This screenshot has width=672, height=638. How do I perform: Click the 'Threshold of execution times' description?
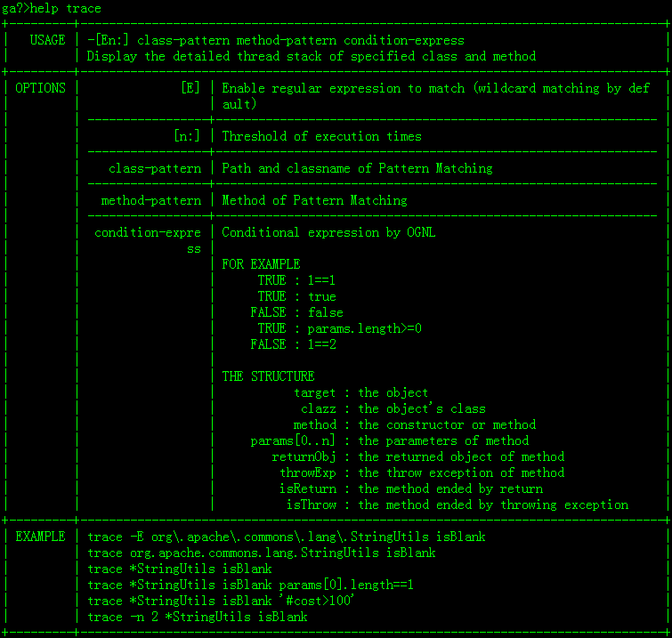[321, 136]
